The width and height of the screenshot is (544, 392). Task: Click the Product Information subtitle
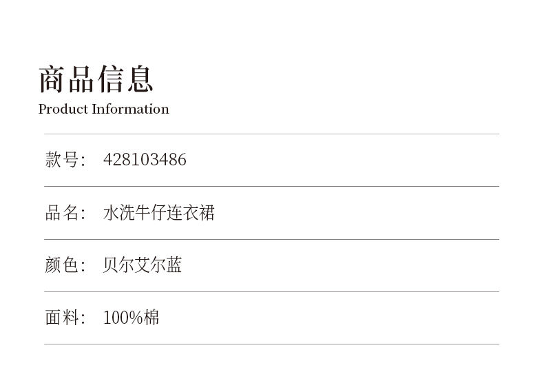(x=104, y=109)
